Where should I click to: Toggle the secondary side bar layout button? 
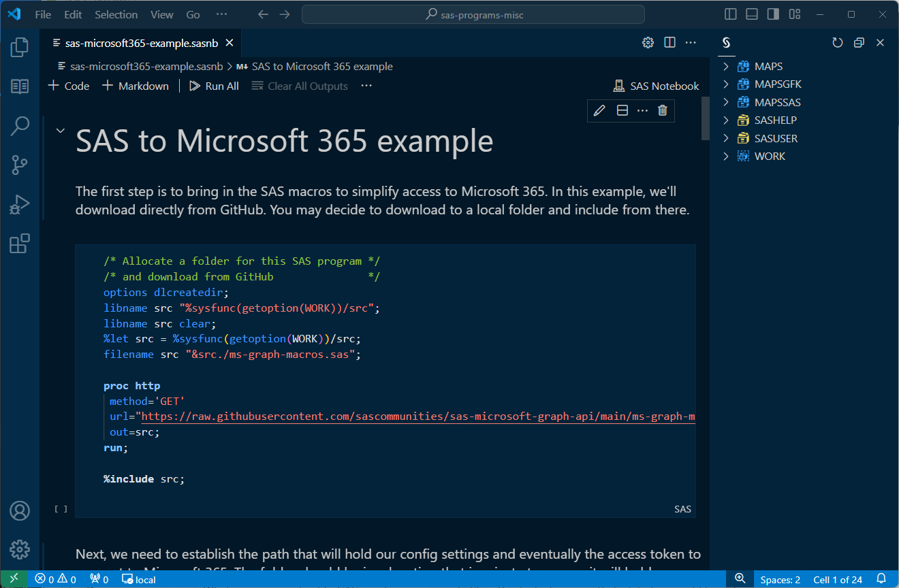pos(773,14)
